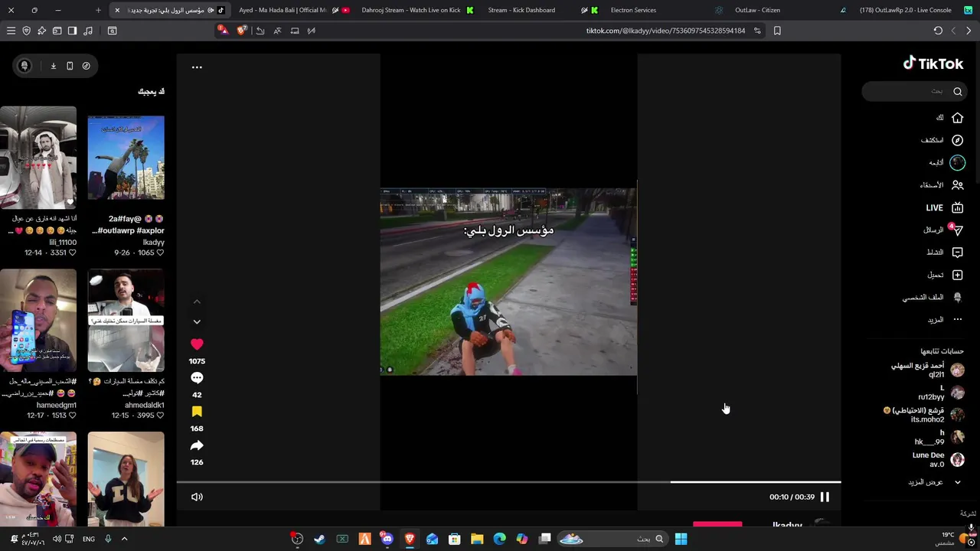Open the Upload (تحميل) page
The image size is (980, 551).
(x=945, y=275)
